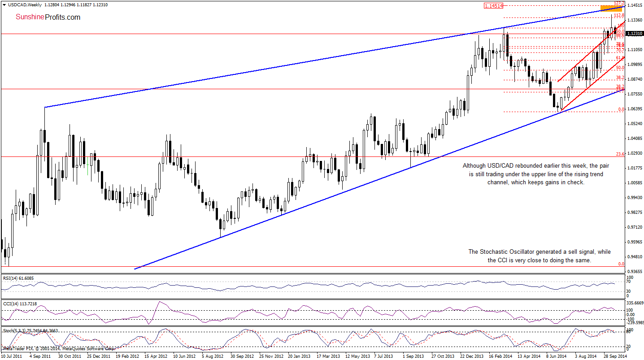Click the Stochastic Oscillator sell signal annotation

[540, 256]
